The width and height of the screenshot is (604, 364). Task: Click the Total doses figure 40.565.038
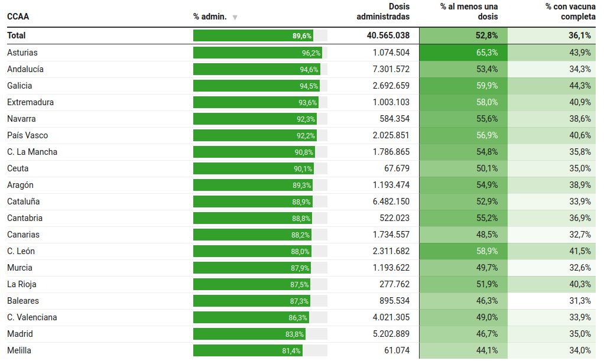[x=388, y=35]
